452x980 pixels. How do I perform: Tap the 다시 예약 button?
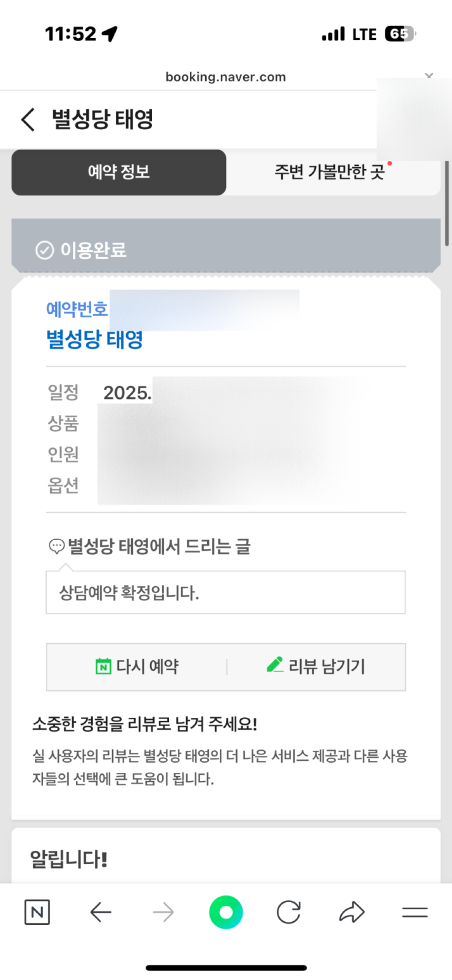point(137,666)
